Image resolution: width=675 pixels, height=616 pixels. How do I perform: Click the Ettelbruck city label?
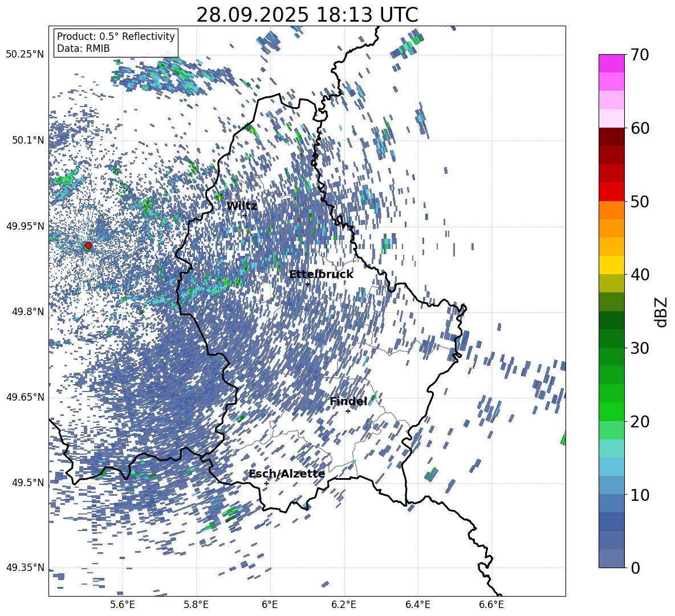tap(321, 275)
